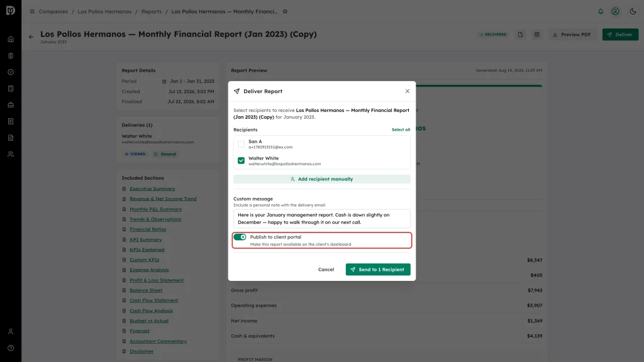
Task: Open the notifications bell
Action: [601, 11]
